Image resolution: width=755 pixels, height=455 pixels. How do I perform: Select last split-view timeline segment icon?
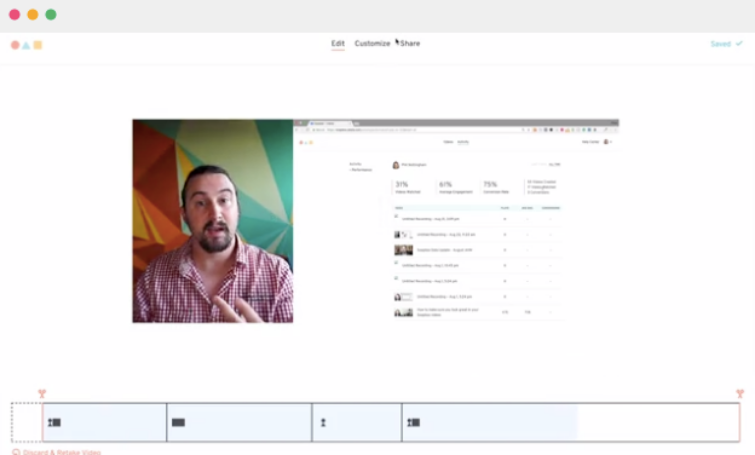coord(414,422)
